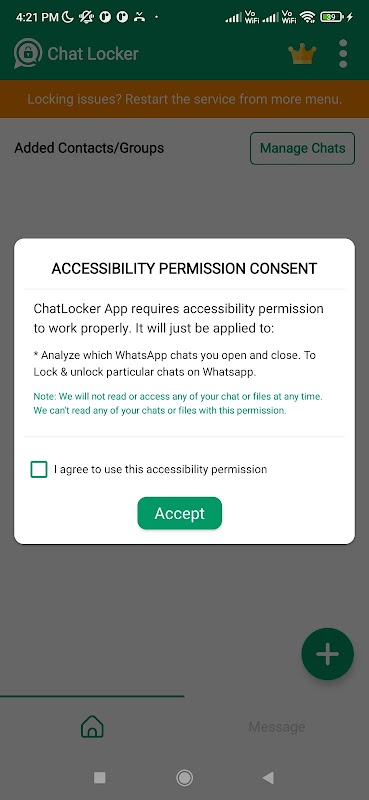
Task: Click the Accept button
Action: (x=180, y=513)
